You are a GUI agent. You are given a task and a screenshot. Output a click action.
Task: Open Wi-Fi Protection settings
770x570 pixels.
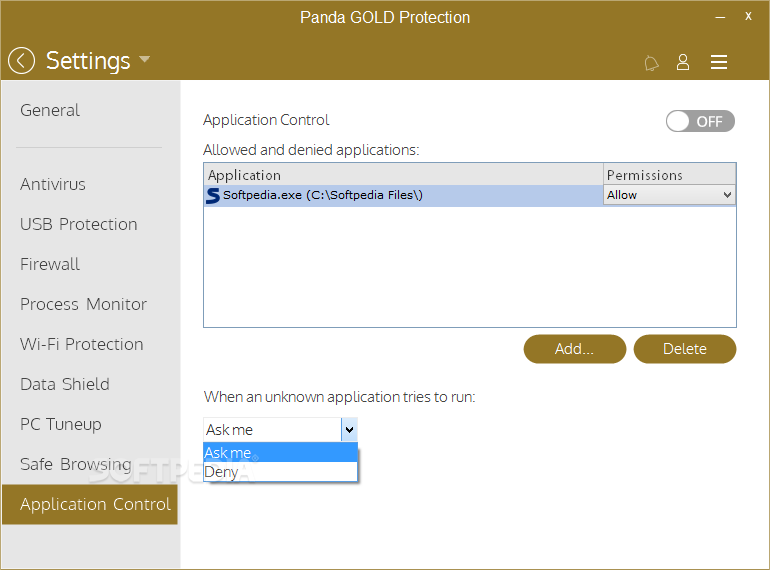coord(82,344)
